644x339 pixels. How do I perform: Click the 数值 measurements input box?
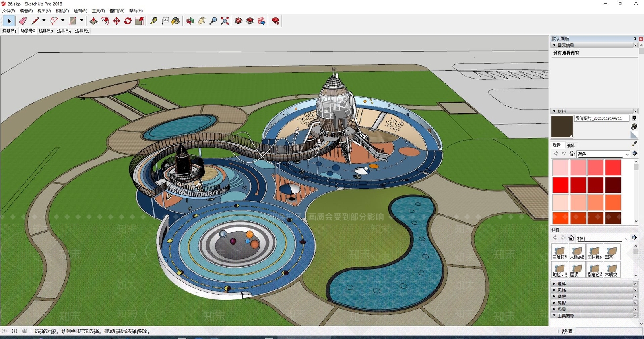point(609,331)
